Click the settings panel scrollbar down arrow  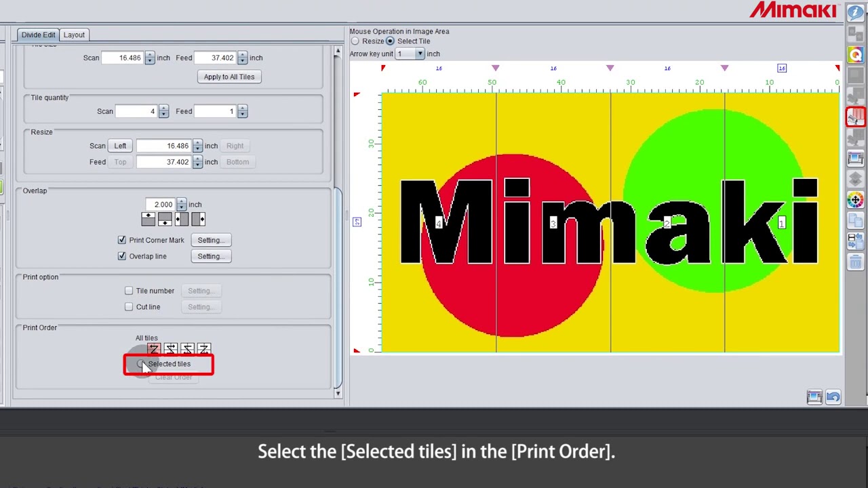click(338, 393)
